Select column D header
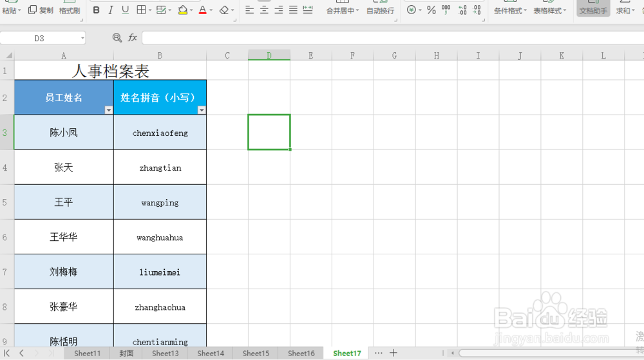The image size is (644, 360). (x=269, y=55)
